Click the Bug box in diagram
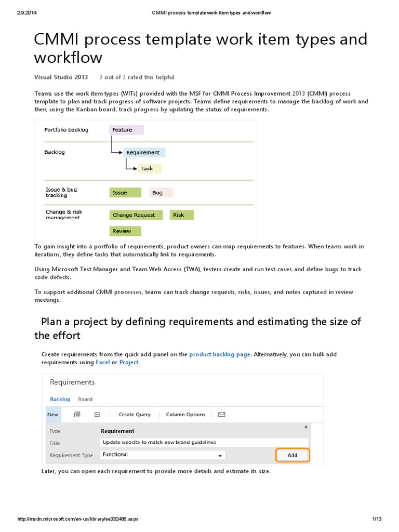Screen dimensions: 399x532 (x=161, y=193)
